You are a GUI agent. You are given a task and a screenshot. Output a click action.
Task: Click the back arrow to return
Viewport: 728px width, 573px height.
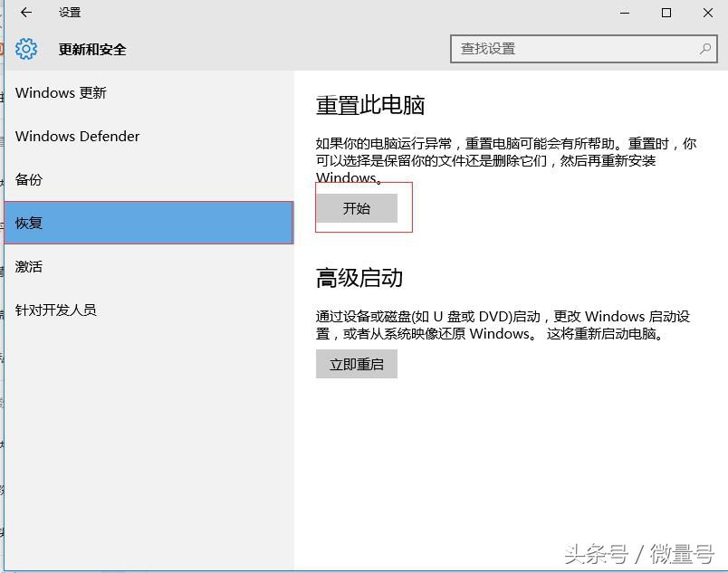tap(25, 14)
